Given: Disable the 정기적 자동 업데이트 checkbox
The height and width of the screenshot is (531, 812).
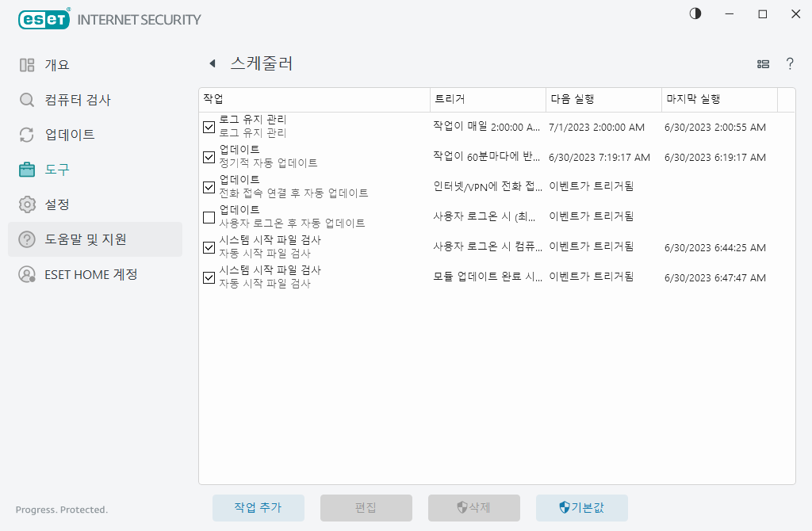Looking at the screenshot, I should (209, 157).
